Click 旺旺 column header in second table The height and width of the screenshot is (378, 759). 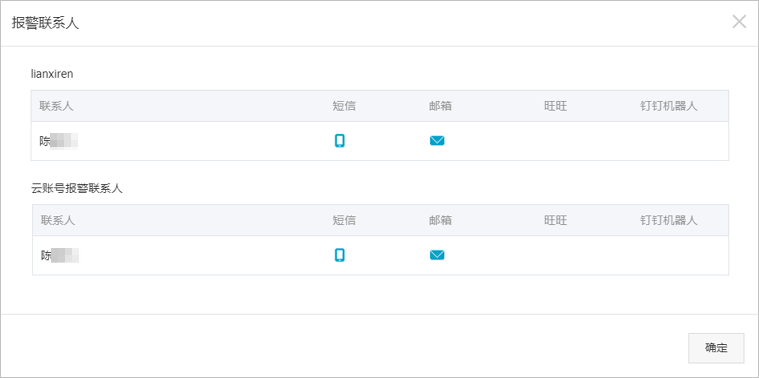pos(555,220)
